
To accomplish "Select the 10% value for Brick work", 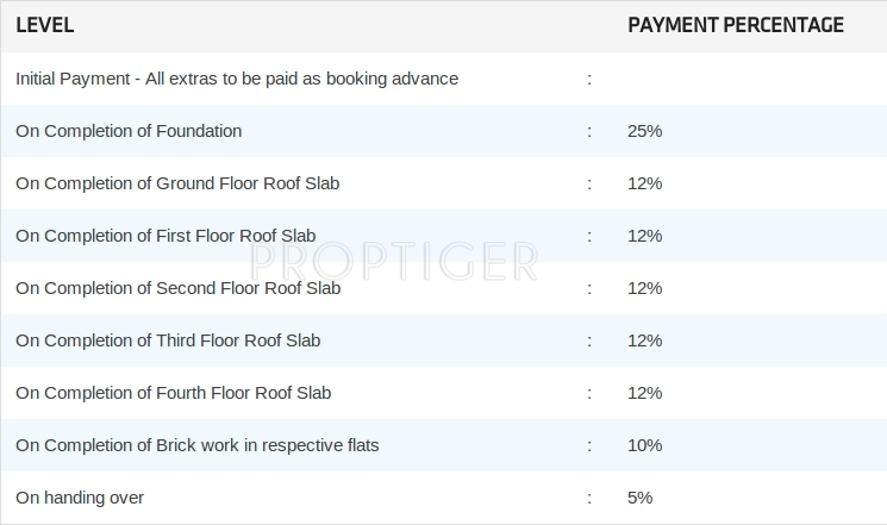I will point(645,445).
